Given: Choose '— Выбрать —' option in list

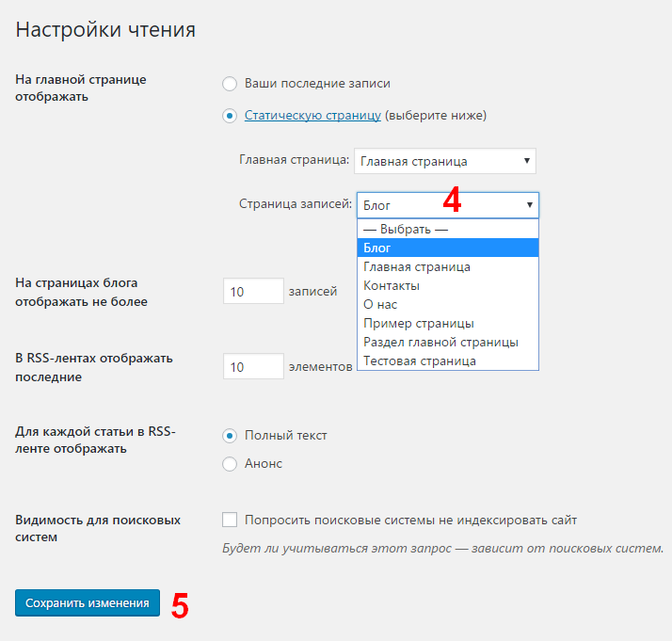Looking at the screenshot, I should [448, 230].
